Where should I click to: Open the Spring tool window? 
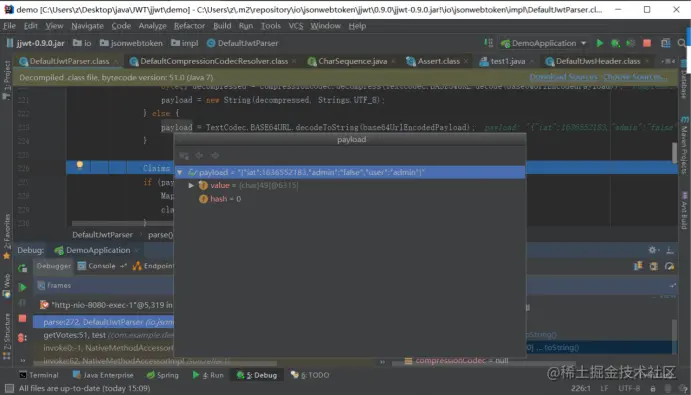[x=163, y=375]
